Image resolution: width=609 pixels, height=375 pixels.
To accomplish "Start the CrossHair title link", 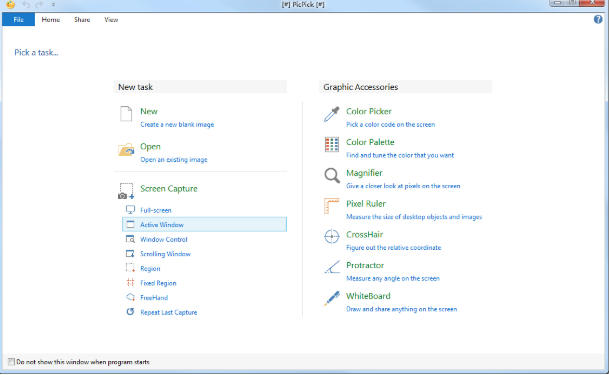I will click(x=364, y=234).
